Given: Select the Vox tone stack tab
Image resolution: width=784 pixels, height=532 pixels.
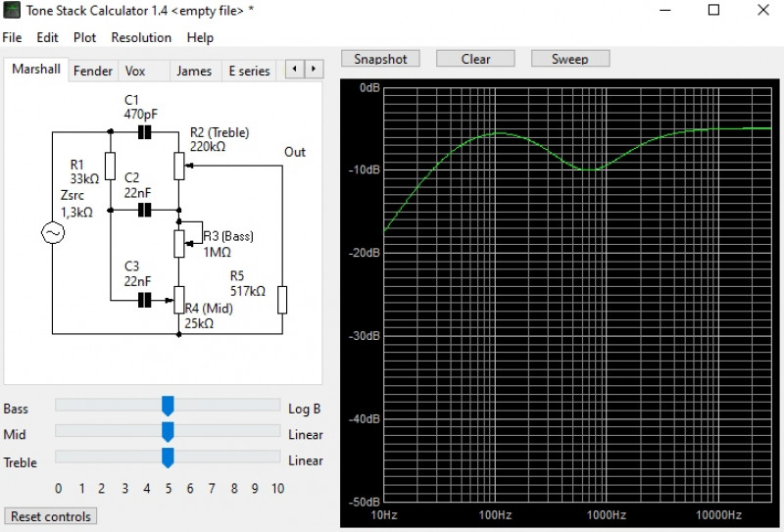Looking at the screenshot, I should 134,71.
